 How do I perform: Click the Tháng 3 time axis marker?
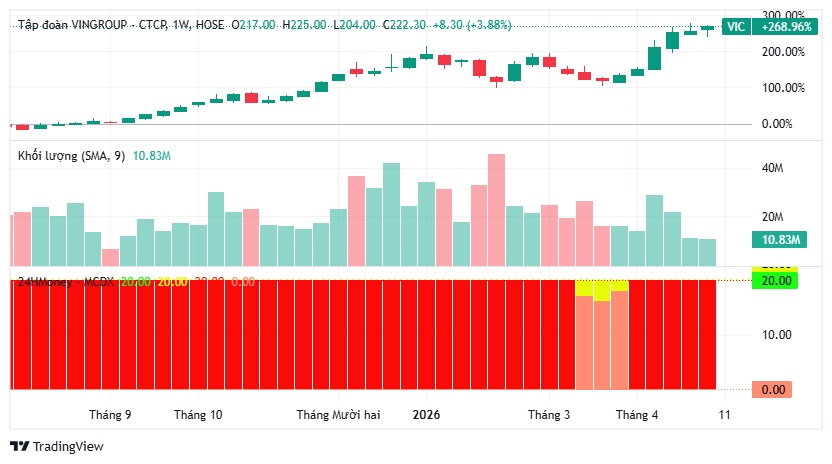(549, 415)
